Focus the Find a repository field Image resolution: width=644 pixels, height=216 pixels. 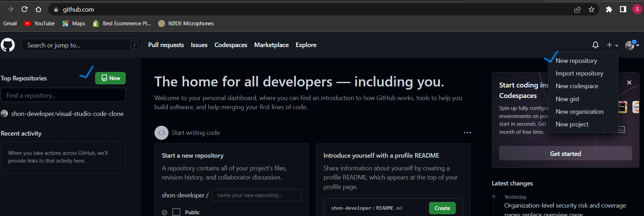click(63, 95)
